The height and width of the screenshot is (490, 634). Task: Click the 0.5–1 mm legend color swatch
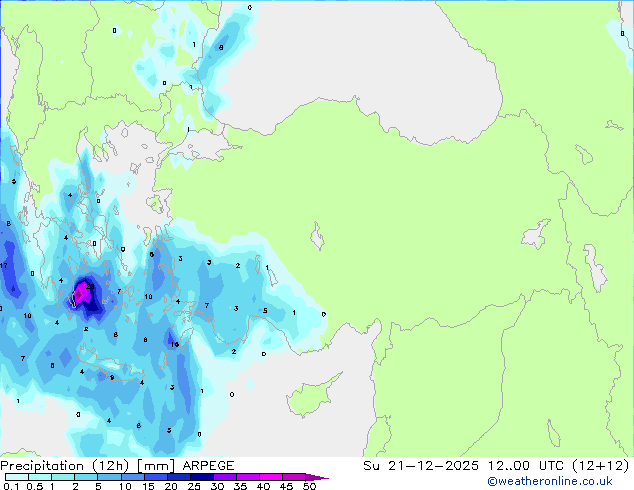pos(40,477)
